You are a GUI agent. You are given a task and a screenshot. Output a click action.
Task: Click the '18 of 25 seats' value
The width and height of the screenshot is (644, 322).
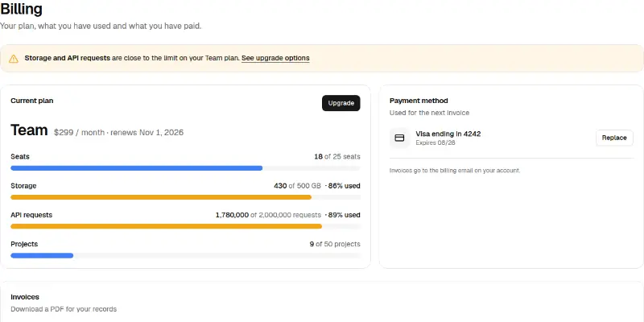tap(336, 156)
